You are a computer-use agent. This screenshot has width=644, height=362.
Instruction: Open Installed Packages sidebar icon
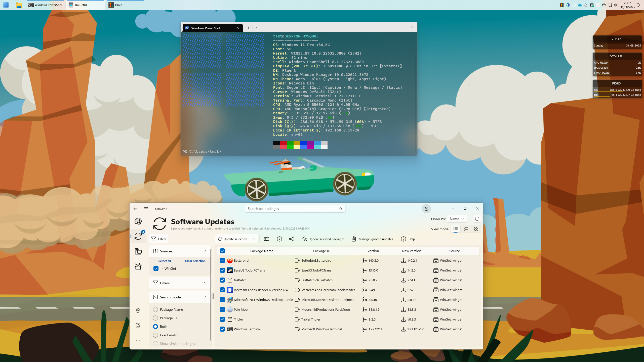coord(138,251)
